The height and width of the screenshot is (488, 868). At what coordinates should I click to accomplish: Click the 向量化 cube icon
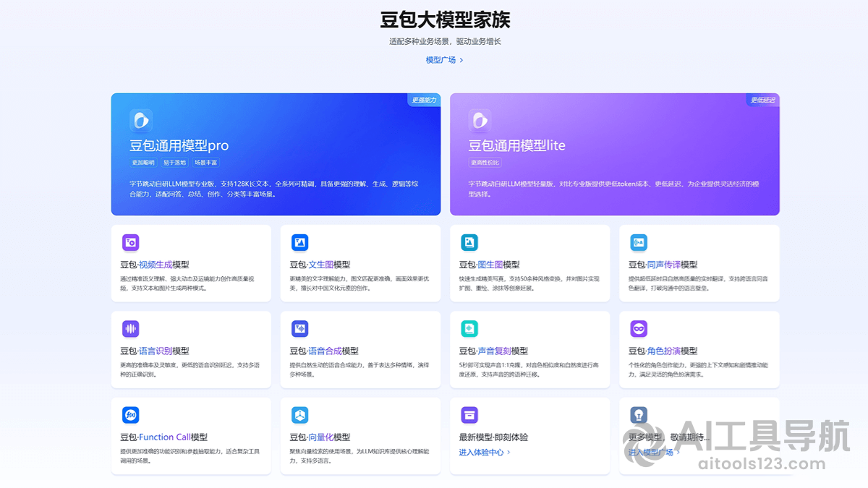(300, 415)
